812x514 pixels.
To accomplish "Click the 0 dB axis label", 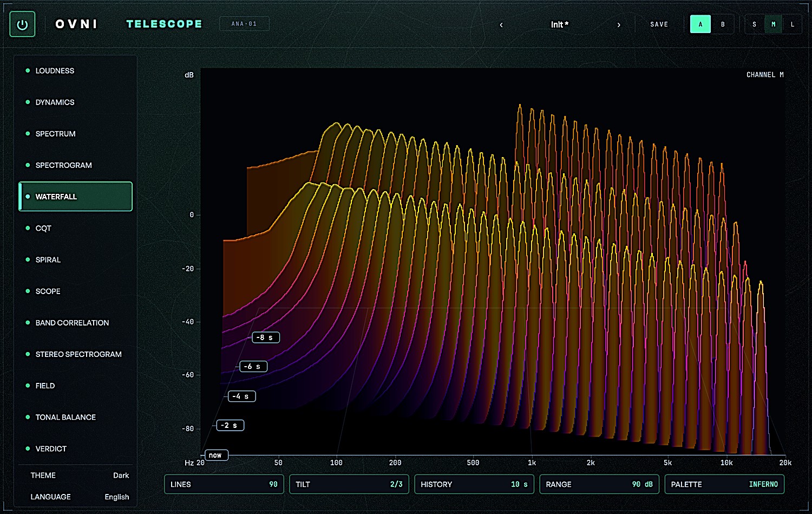I will coord(192,215).
